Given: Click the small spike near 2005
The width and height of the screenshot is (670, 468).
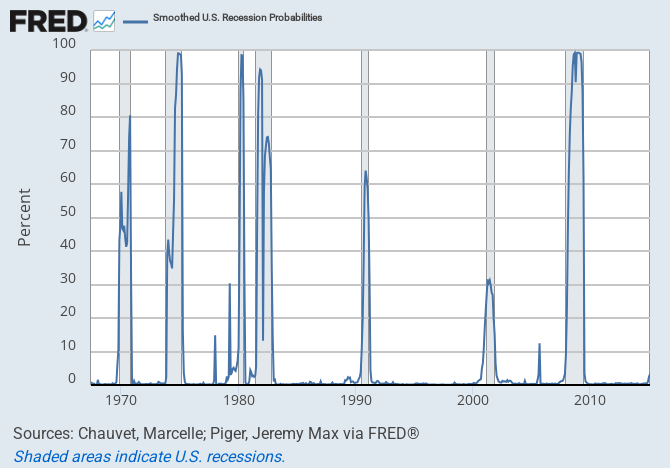Looking at the screenshot, I should pos(539,346).
